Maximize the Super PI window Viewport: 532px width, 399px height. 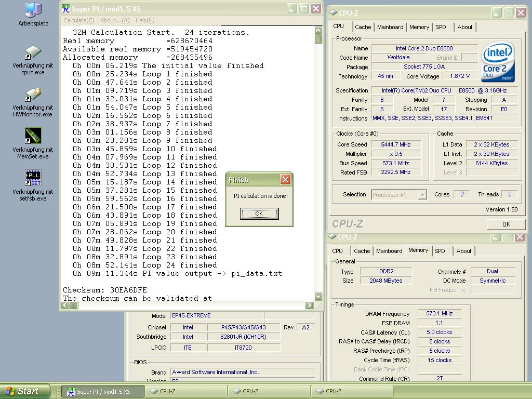click(304, 8)
